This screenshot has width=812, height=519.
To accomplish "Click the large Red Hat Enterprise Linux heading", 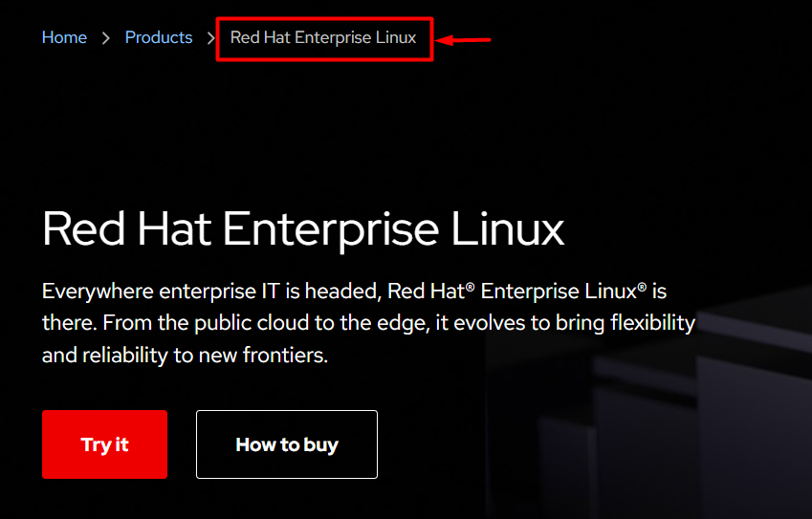I will pos(303,230).
